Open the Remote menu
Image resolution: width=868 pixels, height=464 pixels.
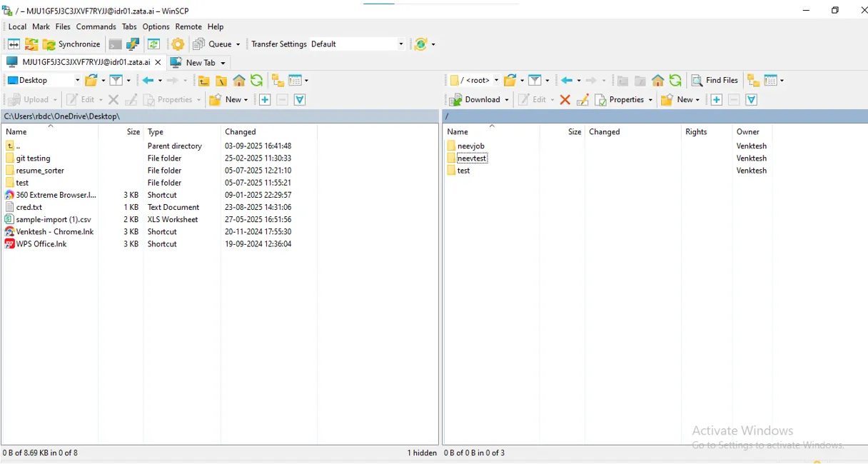tap(188, 26)
